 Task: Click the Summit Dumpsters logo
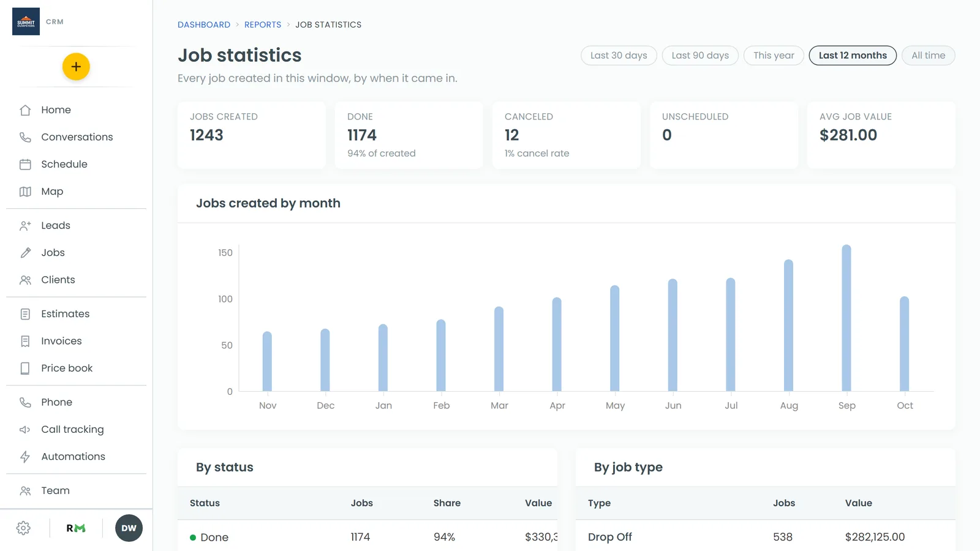tap(26, 21)
